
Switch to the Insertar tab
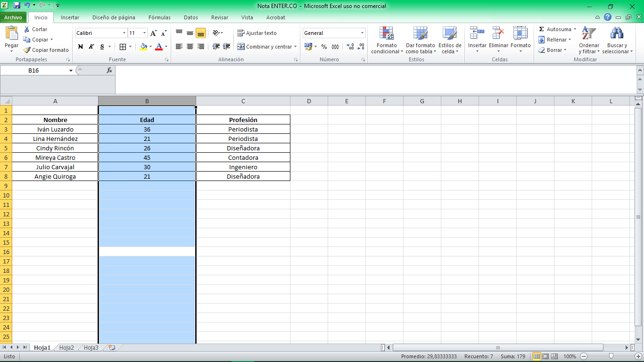tap(70, 17)
